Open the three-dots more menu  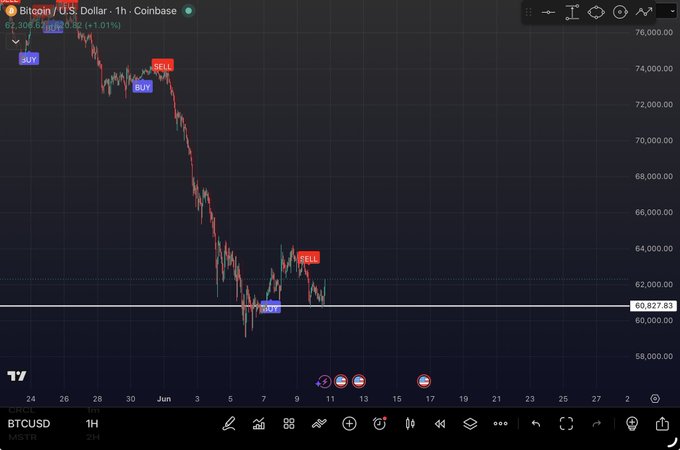click(x=500, y=424)
